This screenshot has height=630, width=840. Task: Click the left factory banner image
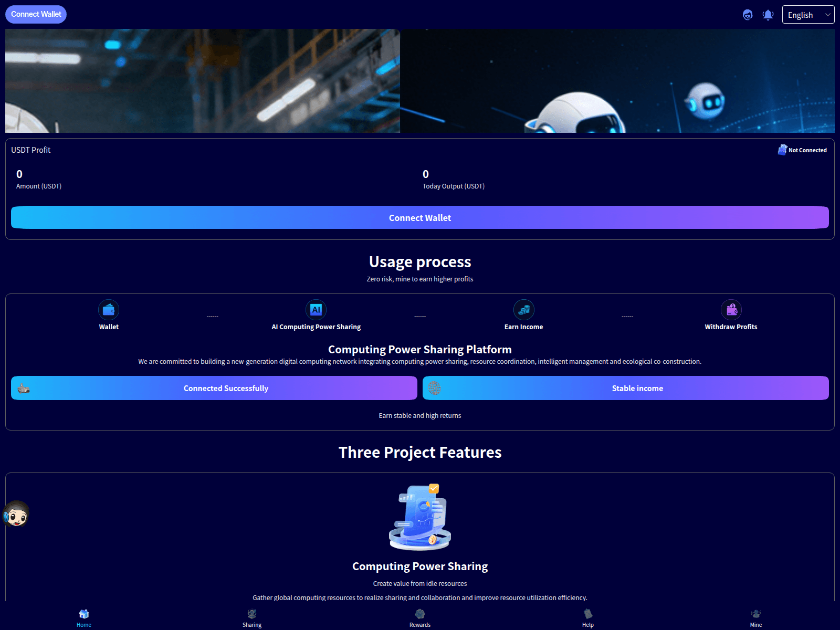(x=203, y=81)
